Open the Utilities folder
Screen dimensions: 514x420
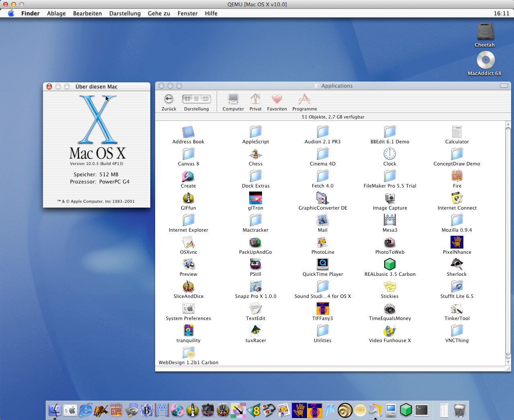[x=323, y=330]
